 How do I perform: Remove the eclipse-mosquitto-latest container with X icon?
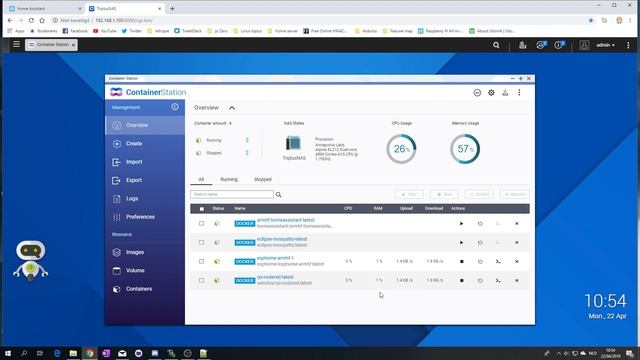point(517,242)
